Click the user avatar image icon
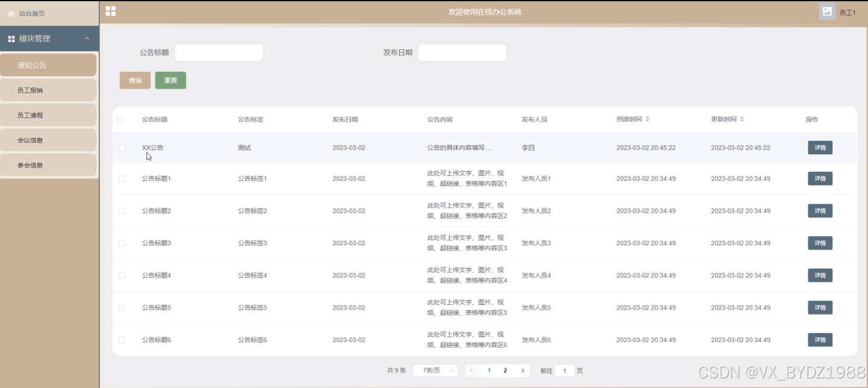 [827, 11]
